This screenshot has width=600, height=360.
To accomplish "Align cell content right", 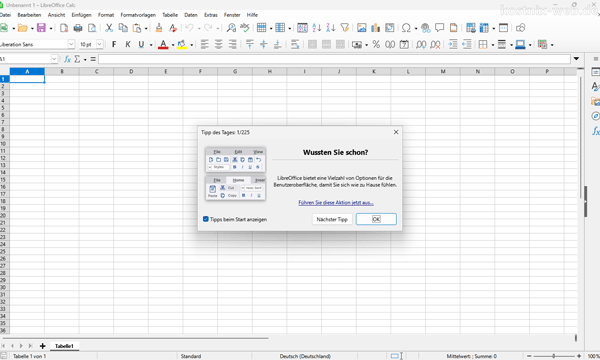I will tap(233, 44).
